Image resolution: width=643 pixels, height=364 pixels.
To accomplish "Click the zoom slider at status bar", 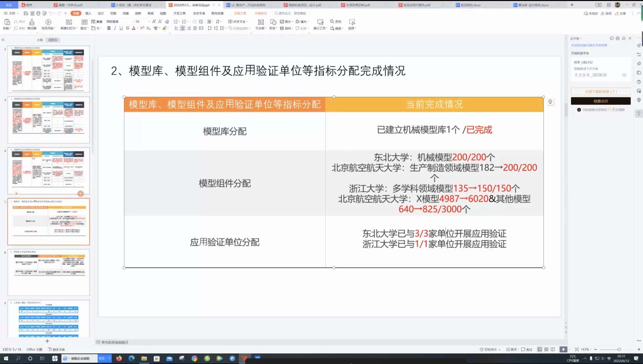I will 619,349.
